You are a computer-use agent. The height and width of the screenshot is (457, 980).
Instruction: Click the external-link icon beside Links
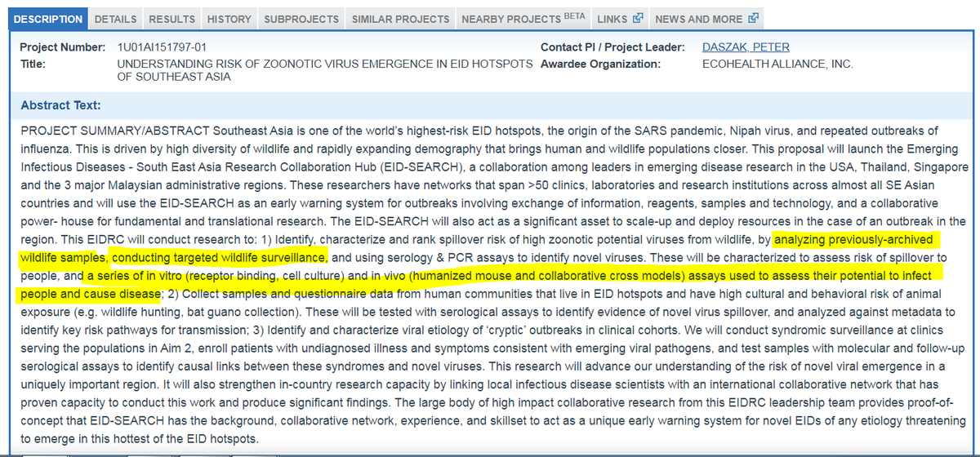[637, 19]
